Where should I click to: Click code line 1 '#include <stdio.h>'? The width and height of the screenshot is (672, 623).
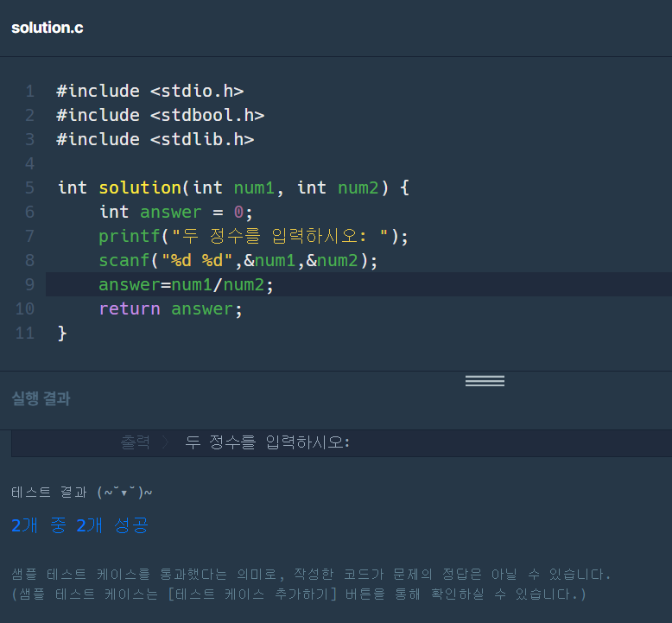coord(150,91)
